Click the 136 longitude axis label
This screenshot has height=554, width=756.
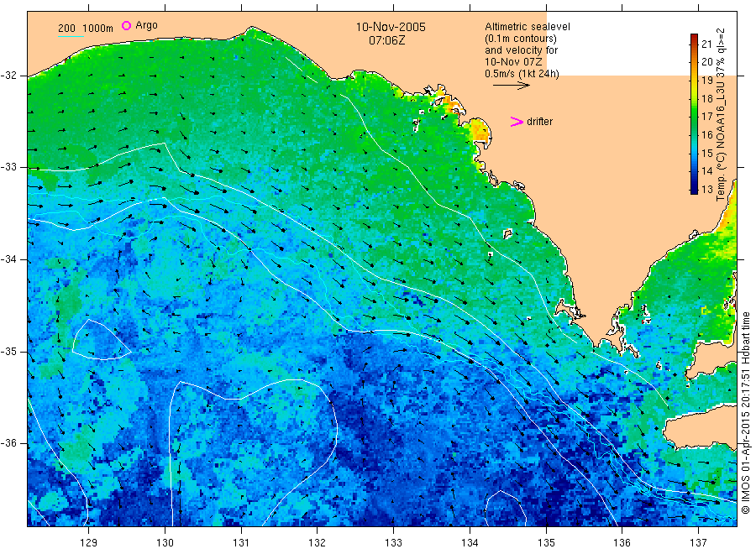pyautogui.click(x=622, y=543)
